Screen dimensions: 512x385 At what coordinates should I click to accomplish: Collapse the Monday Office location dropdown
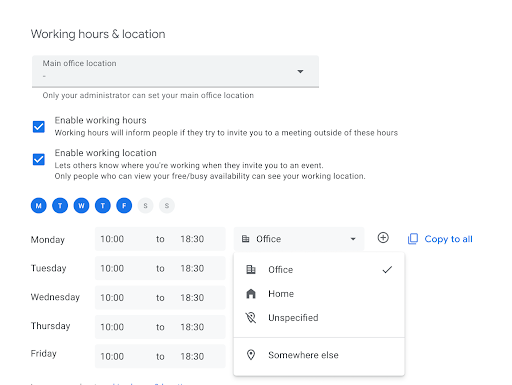[x=299, y=239]
